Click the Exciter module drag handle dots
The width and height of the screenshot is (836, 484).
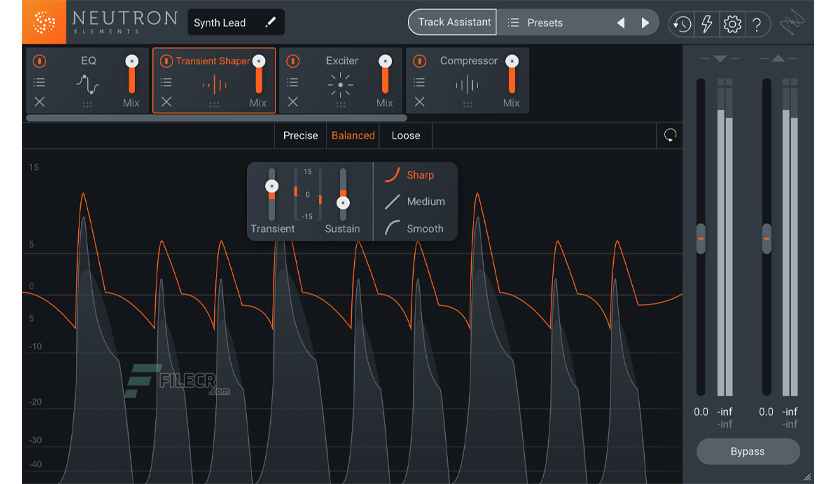tap(341, 105)
